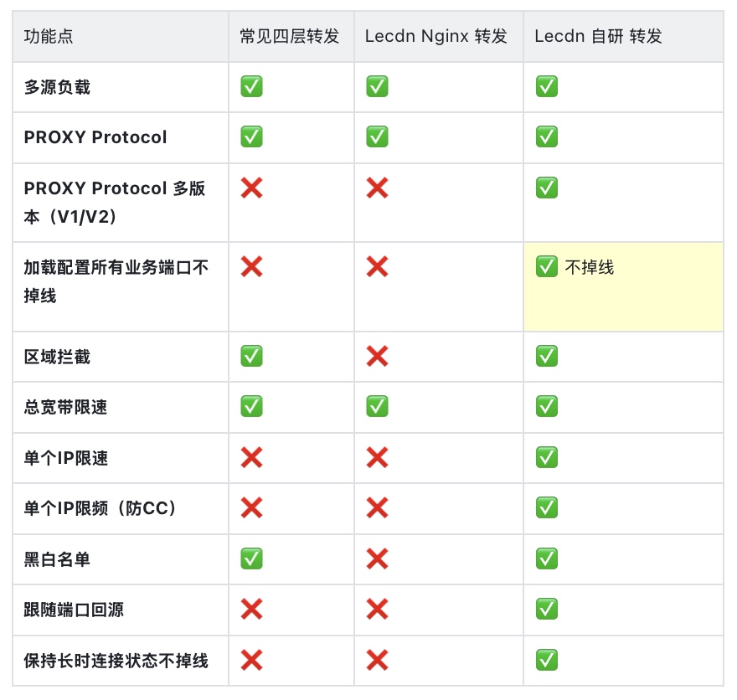Click the 跟随端口回源 row label
The image size is (737, 700).
click(74, 609)
